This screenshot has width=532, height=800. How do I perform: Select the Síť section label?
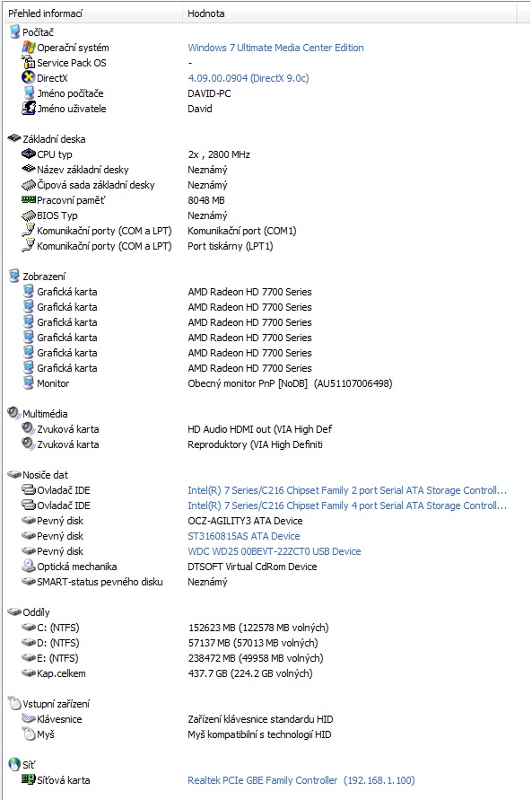pyautogui.click(x=29, y=765)
